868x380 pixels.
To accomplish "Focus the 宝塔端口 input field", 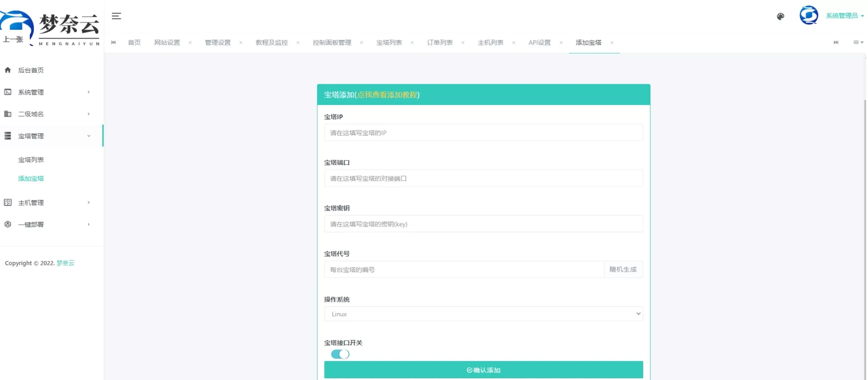I will pyautogui.click(x=483, y=178).
